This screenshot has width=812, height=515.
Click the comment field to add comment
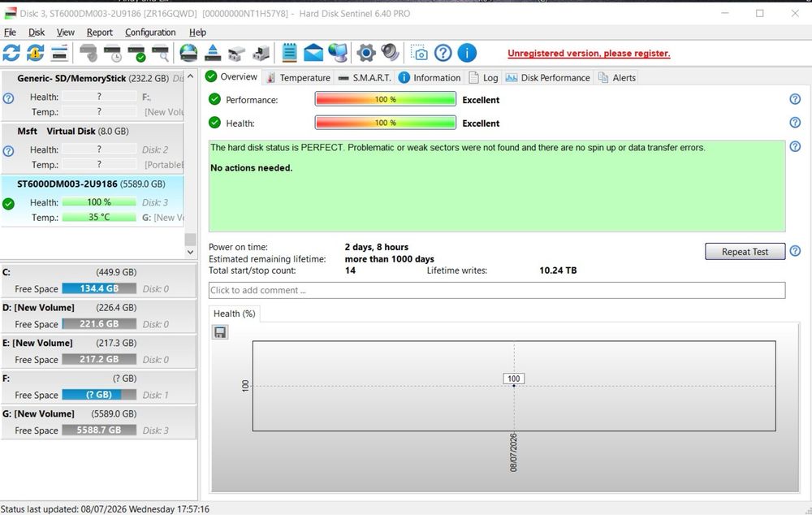pos(497,290)
